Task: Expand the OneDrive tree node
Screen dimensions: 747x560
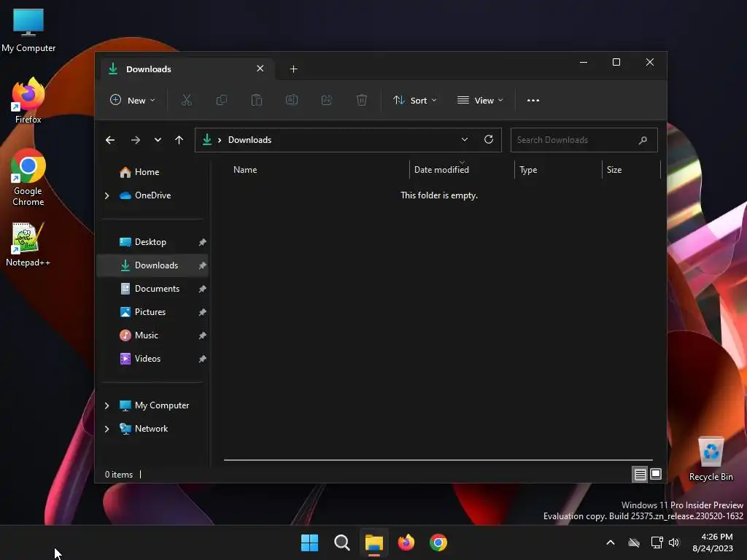Action: tap(107, 195)
